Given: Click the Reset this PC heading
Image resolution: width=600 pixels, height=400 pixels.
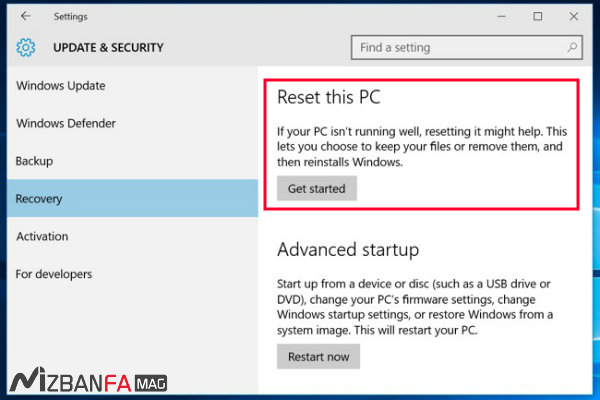Looking at the screenshot, I should pos(329,98).
